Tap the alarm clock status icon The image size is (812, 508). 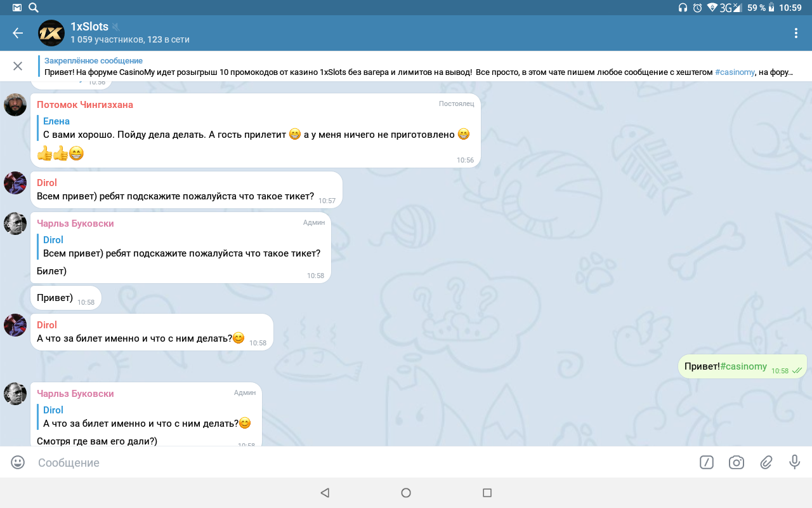[698, 8]
